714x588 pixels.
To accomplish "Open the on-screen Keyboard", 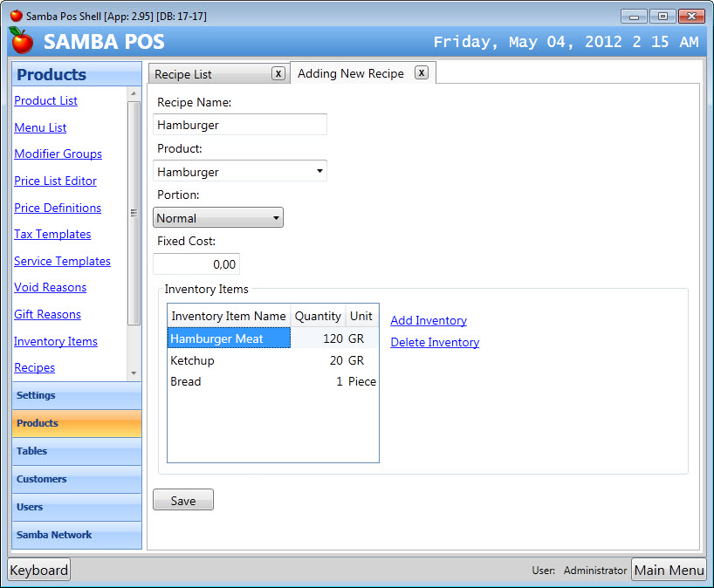I will tap(39, 570).
